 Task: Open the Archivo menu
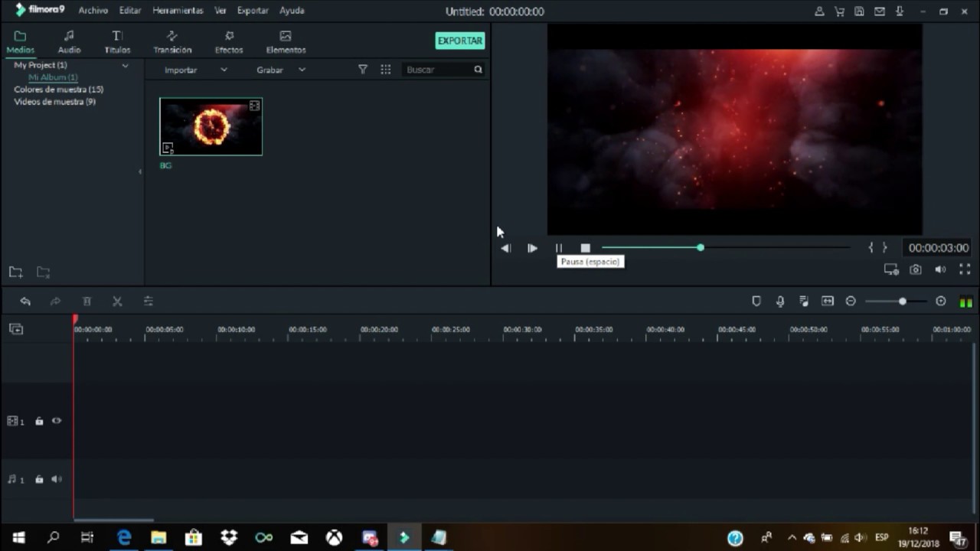click(93, 11)
